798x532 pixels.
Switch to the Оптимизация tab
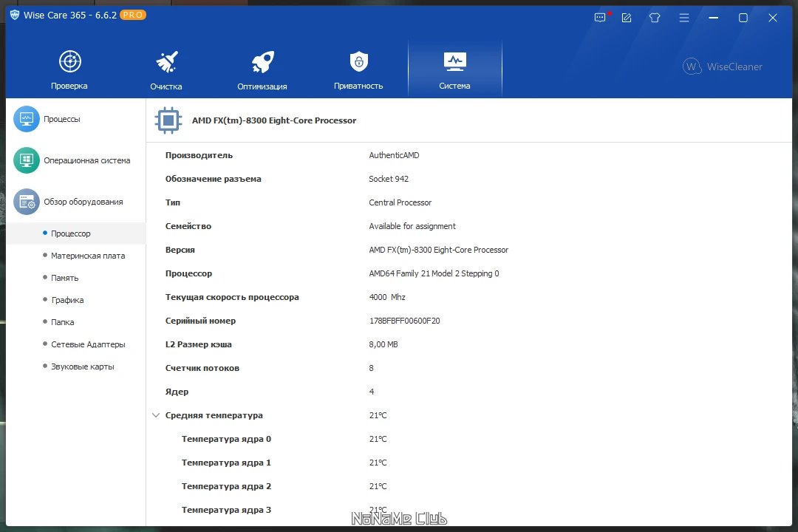tap(262, 69)
